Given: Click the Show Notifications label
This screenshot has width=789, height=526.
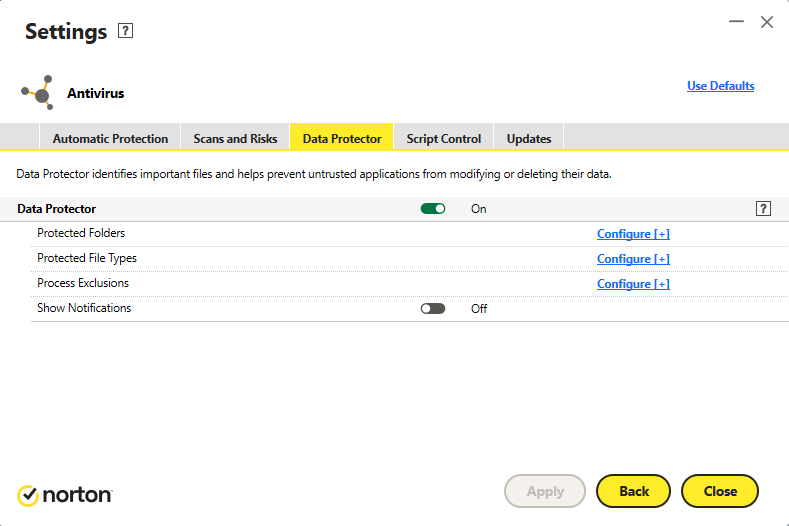Looking at the screenshot, I should coord(84,308).
